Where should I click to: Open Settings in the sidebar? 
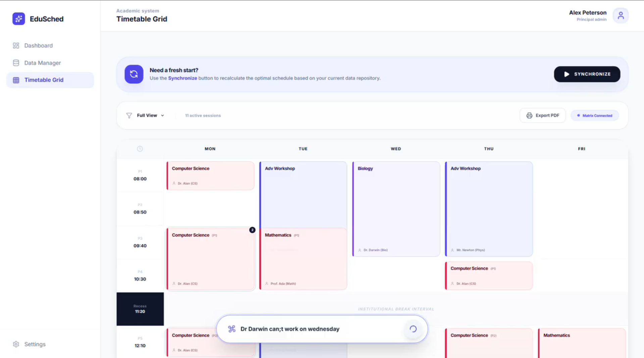coord(35,344)
